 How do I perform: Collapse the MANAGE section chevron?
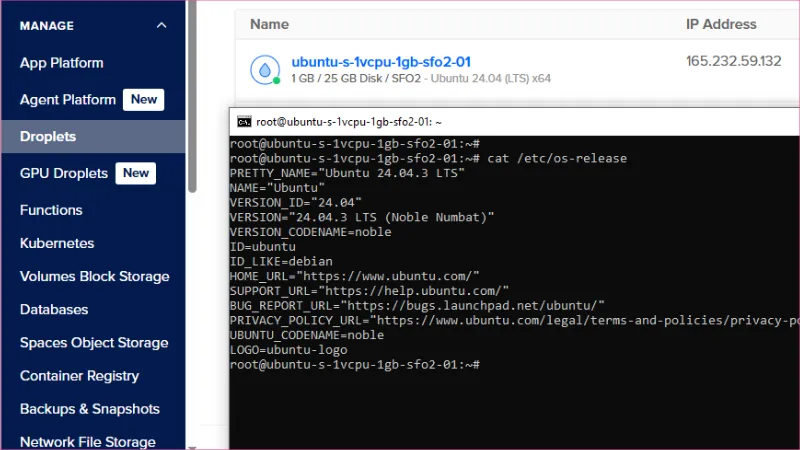161,26
